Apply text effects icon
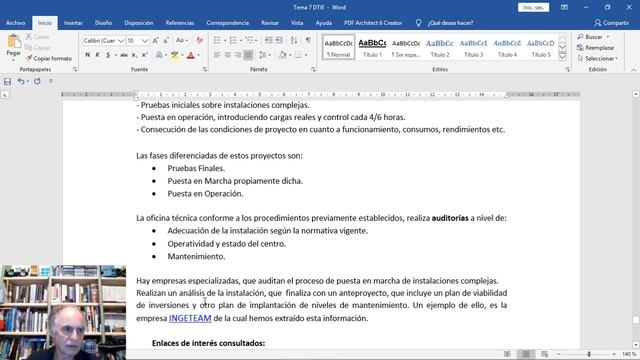Viewport: 640px width, 360px height. pyautogui.click(x=159, y=55)
